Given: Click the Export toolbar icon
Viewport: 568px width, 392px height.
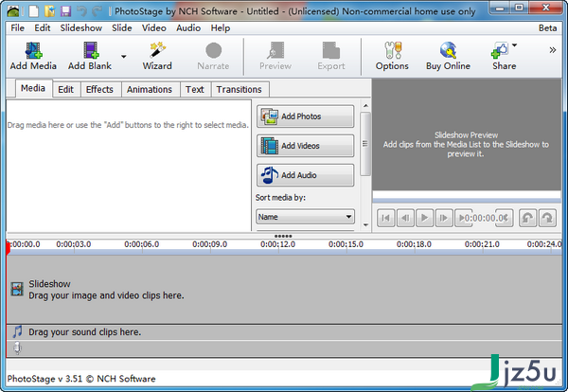Looking at the screenshot, I should tap(331, 50).
